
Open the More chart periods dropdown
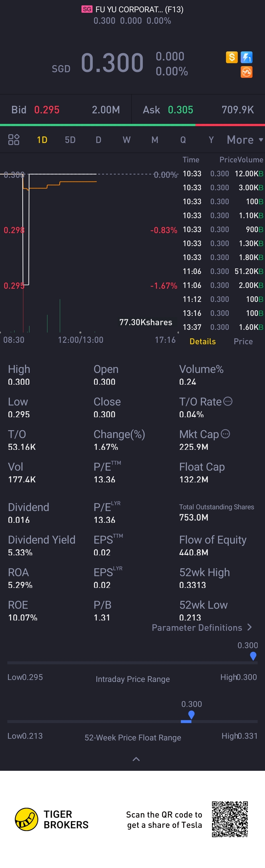point(244,140)
